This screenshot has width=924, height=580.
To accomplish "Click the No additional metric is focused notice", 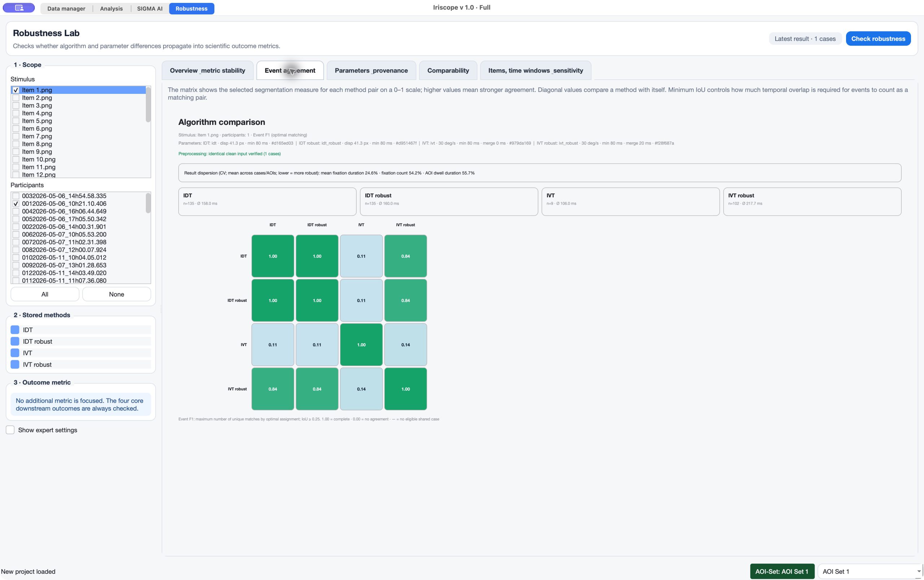I will coord(80,404).
